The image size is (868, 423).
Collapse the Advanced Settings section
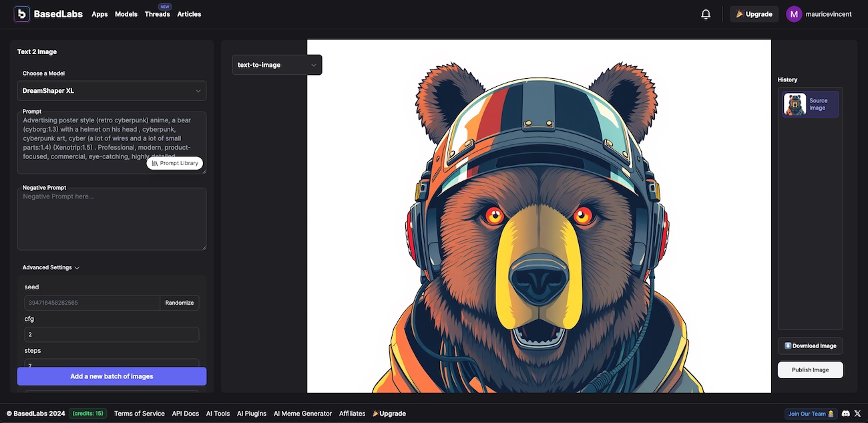(x=51, y=267)
